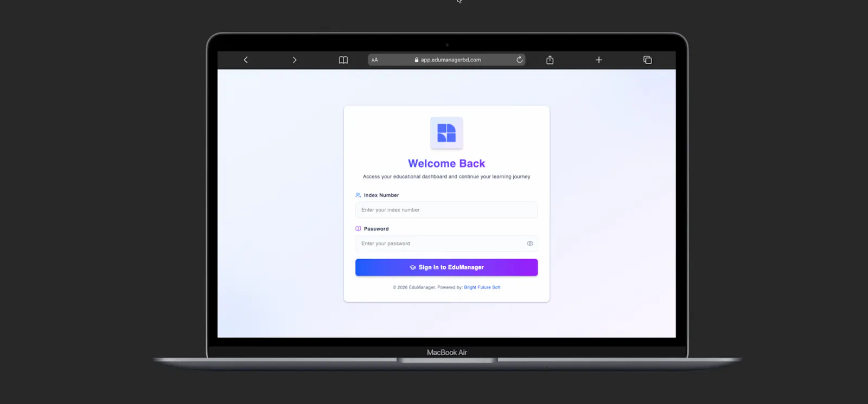Viewport: 868px width, 404px height.
Task: Open the Bright Future Soft link
Action: 482,287
